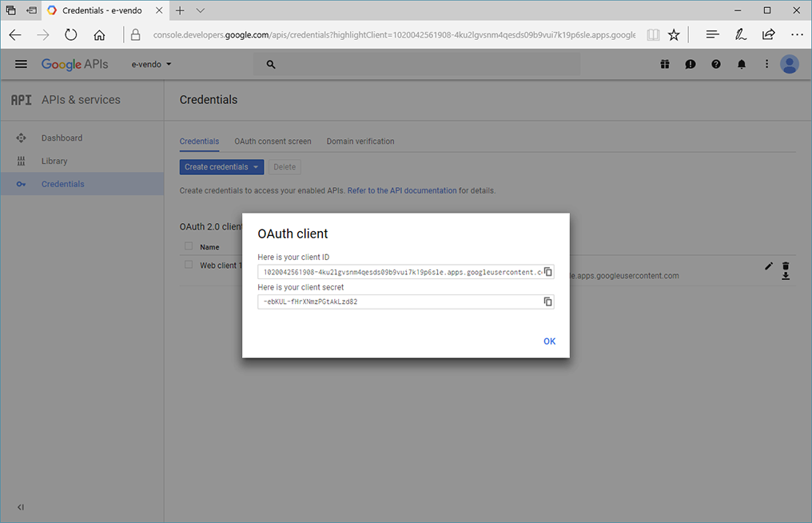The width and height of the screenshot is (812, 523).
Task: Open the hamburger navigation menu
Action: (x=21, y=64)
